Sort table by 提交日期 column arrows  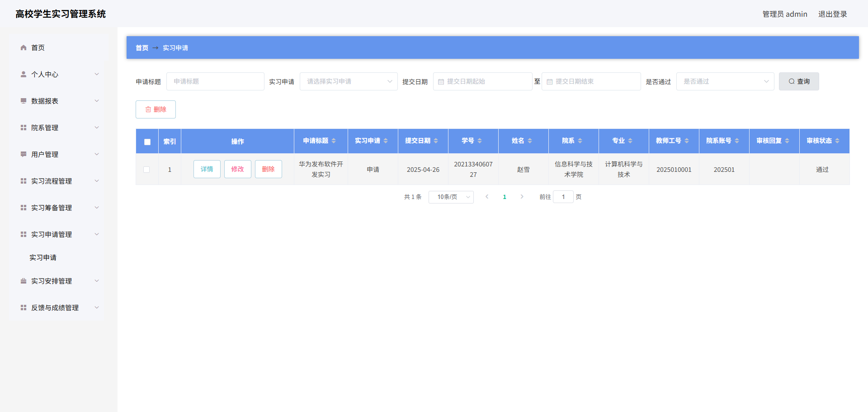pyautogui.click(x=436, y=141)
